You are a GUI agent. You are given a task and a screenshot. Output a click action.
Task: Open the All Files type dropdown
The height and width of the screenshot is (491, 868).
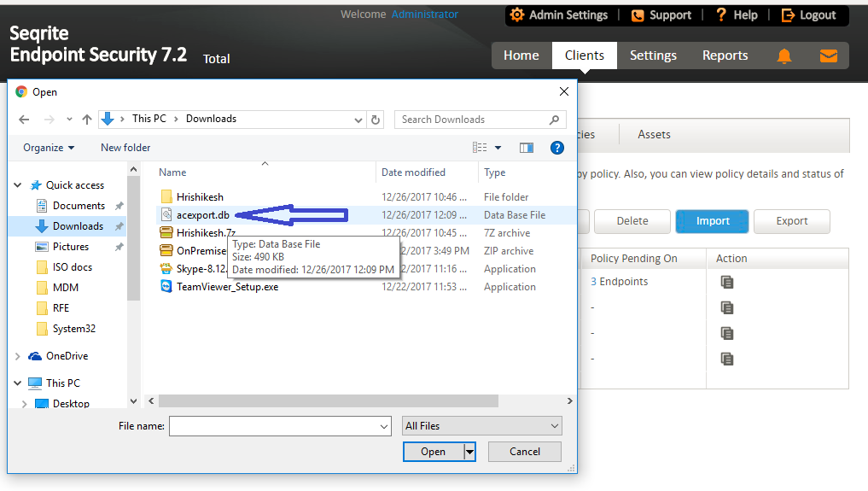coord(481,426)
